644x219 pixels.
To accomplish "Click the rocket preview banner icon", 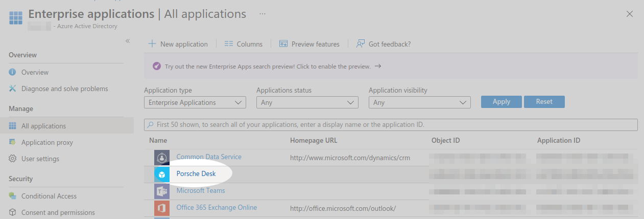I will click(157, 67).
